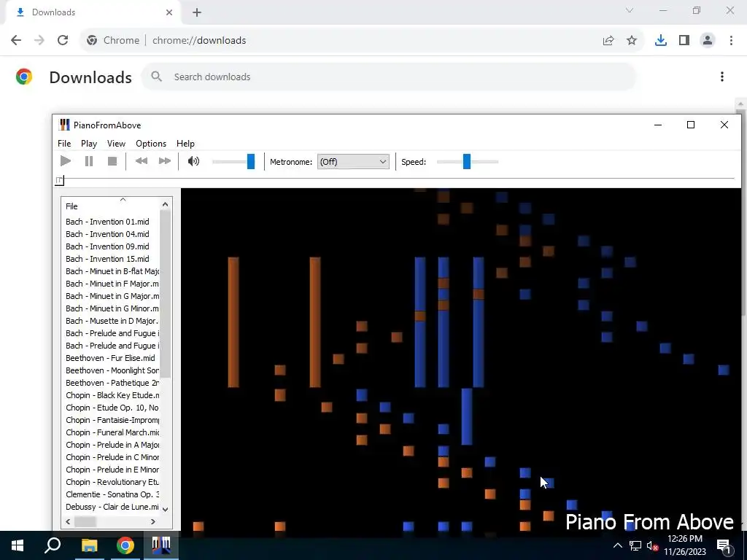Screen dimensions: 747x560
Task: Select Chopin - Fantaisie-Impromptu file
Action: (x=111, y=419)
